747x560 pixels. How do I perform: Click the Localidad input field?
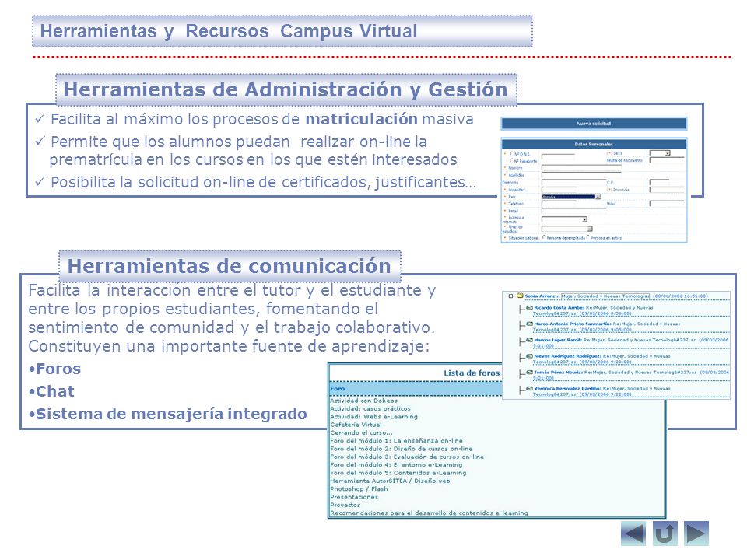(559, 190)
